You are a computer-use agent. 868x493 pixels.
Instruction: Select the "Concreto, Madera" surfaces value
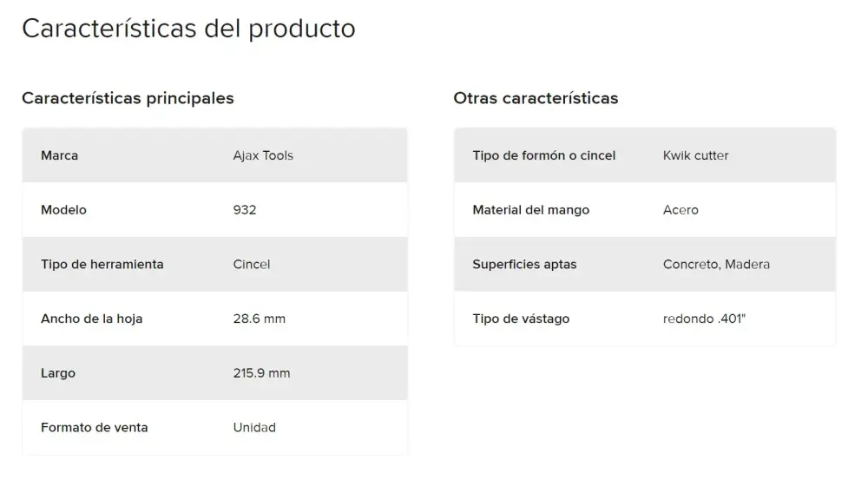[716, 265]
